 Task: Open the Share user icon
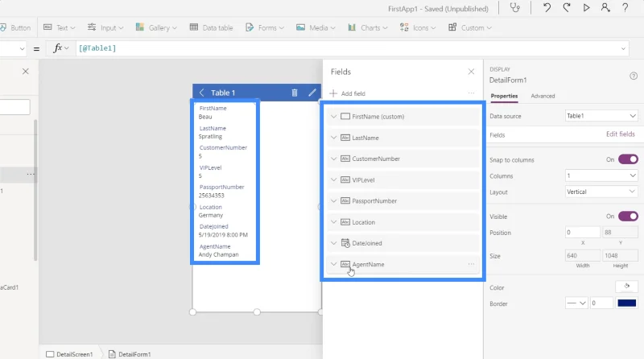click(605, 8)
